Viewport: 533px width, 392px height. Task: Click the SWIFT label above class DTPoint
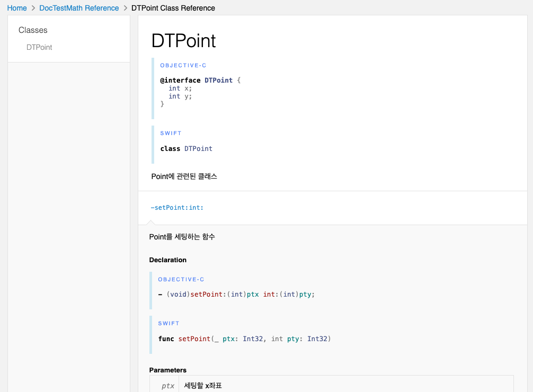pyautogui.click(x=171, y=133)
